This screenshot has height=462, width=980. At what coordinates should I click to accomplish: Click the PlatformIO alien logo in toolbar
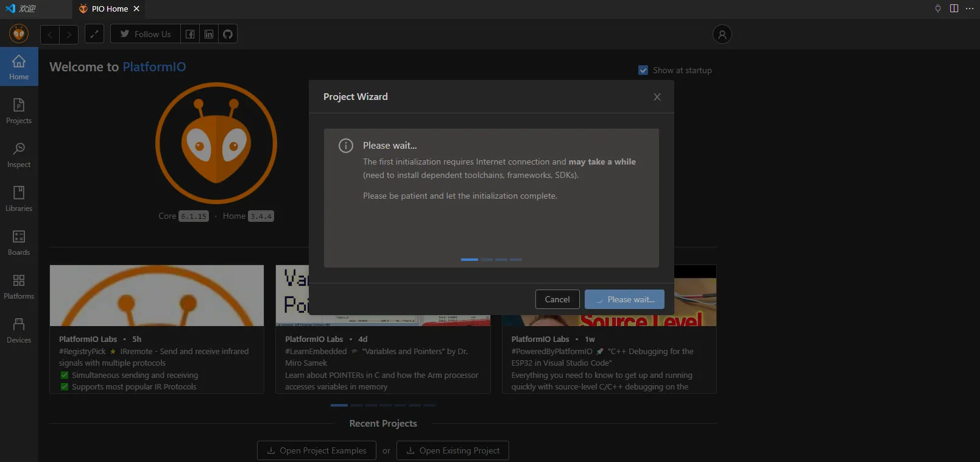[19, 34]
